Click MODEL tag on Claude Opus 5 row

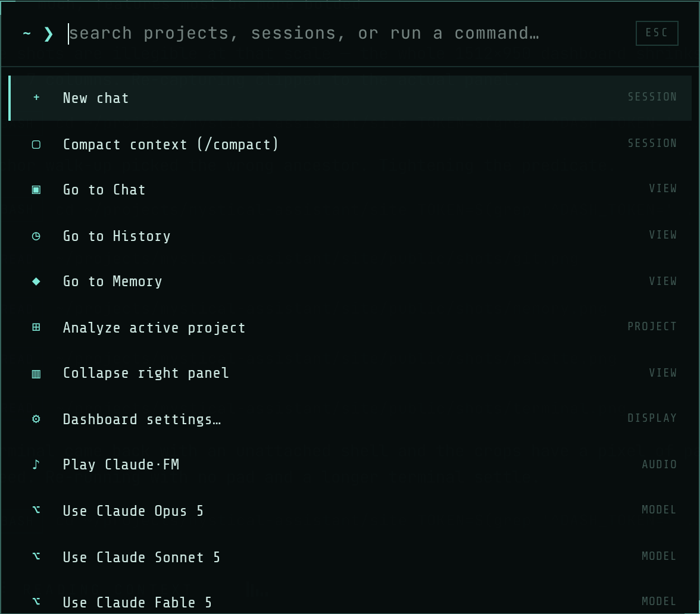(x=659, y=509)
